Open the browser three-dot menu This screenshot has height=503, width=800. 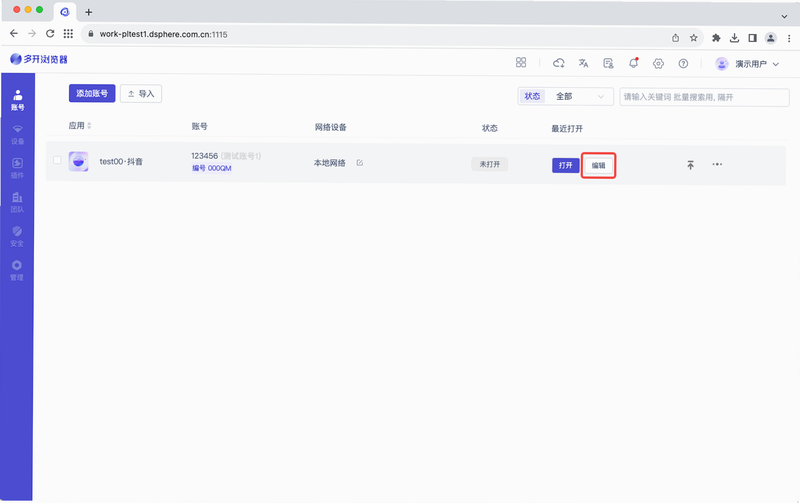click(x=789, y=38)
